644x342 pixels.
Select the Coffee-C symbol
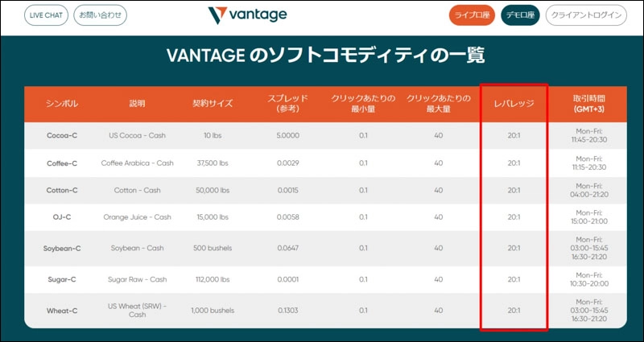(62, 163)
